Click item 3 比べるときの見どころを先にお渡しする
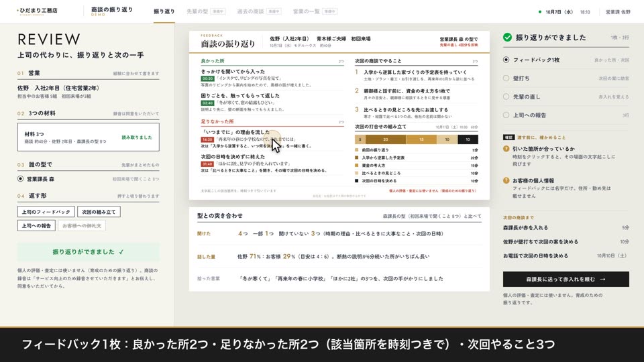The image size is (644, 362). (x=406, y=110)
